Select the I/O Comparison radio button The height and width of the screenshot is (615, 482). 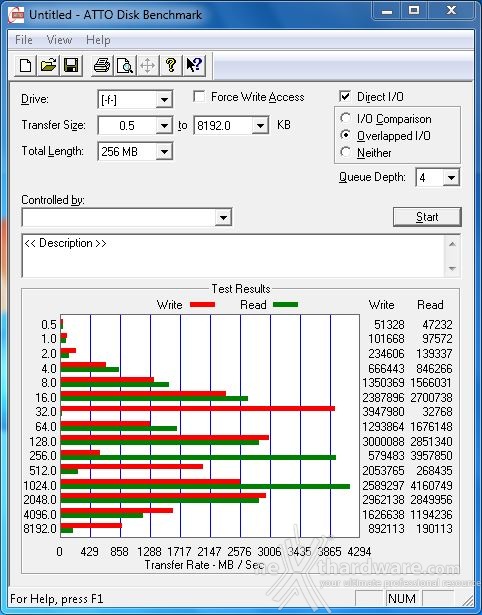[x=346, y=118]
